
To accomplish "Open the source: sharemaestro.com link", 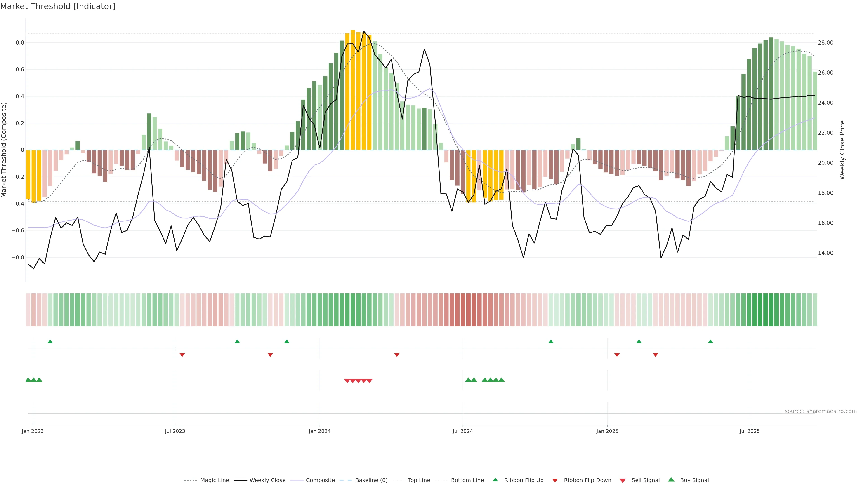I will [821, 411].
